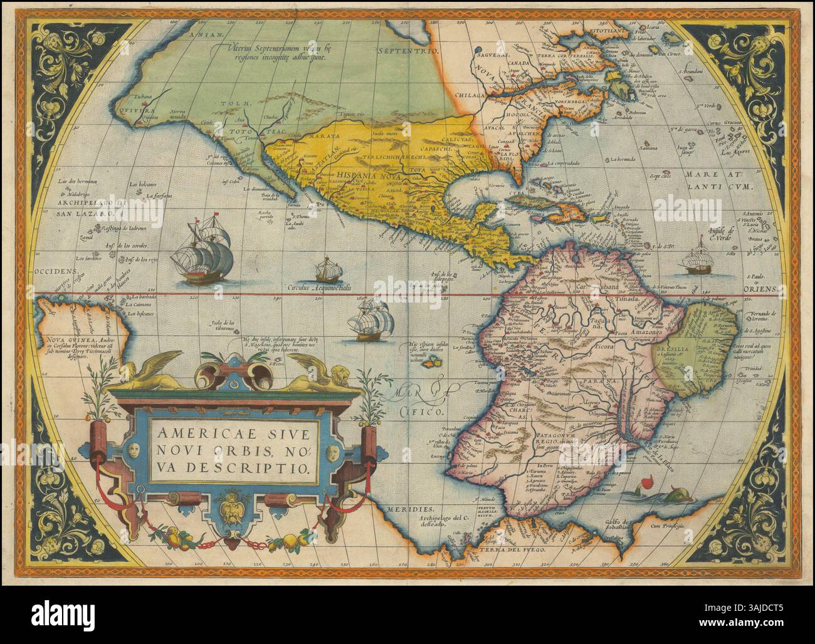Select the 'La farfana' island label

click(160, 196)
